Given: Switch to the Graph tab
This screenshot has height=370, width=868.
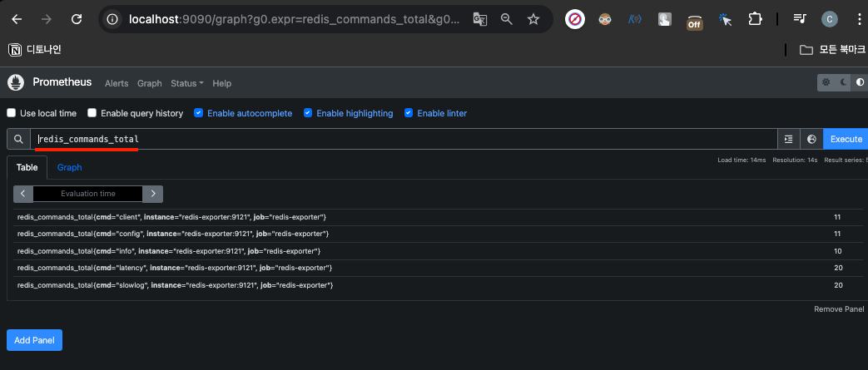Looking at the screenshot, I should pyautogui.click(x=69, y=167).
